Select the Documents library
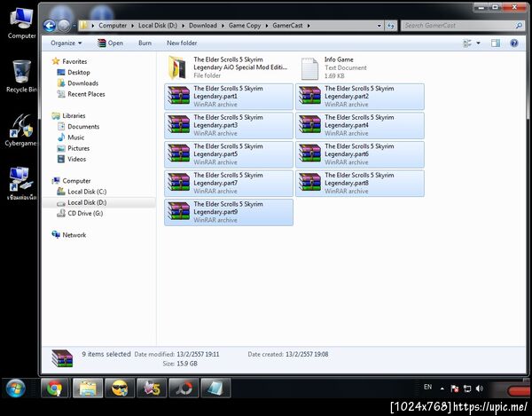 (x=78, y=127)
